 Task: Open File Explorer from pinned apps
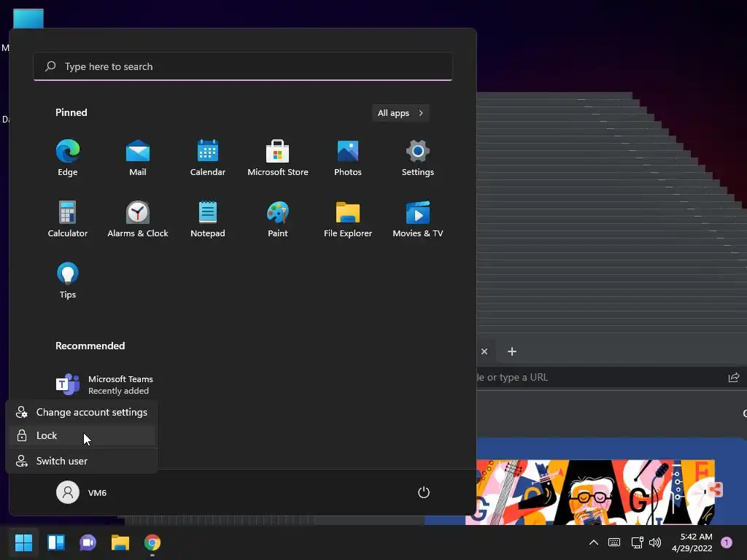[348, 219]
